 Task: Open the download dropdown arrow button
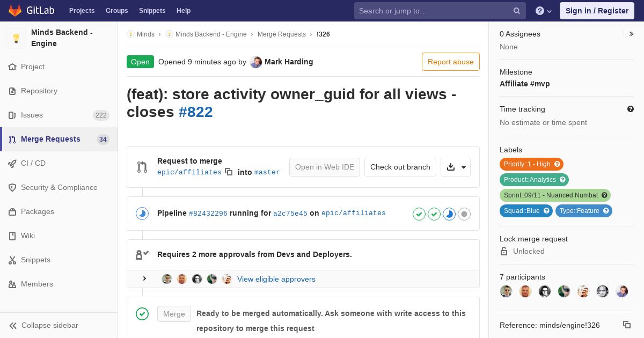[x=456, y=167]
